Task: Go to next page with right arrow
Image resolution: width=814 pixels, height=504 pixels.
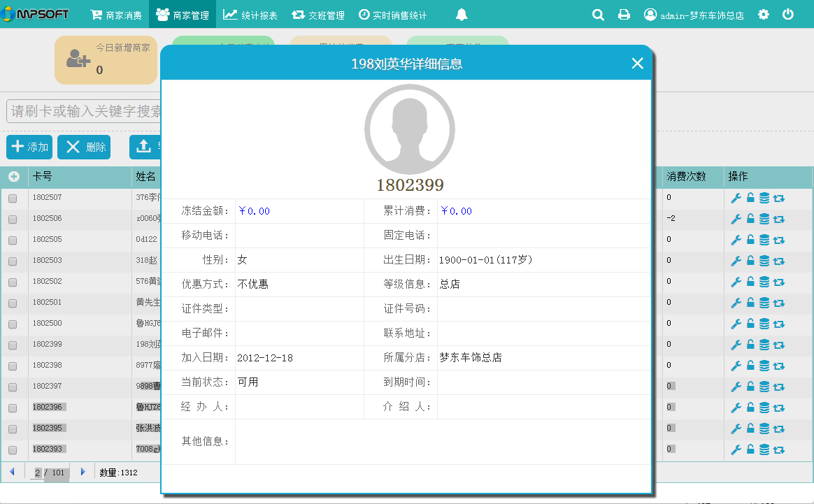Action: [83, 473]
